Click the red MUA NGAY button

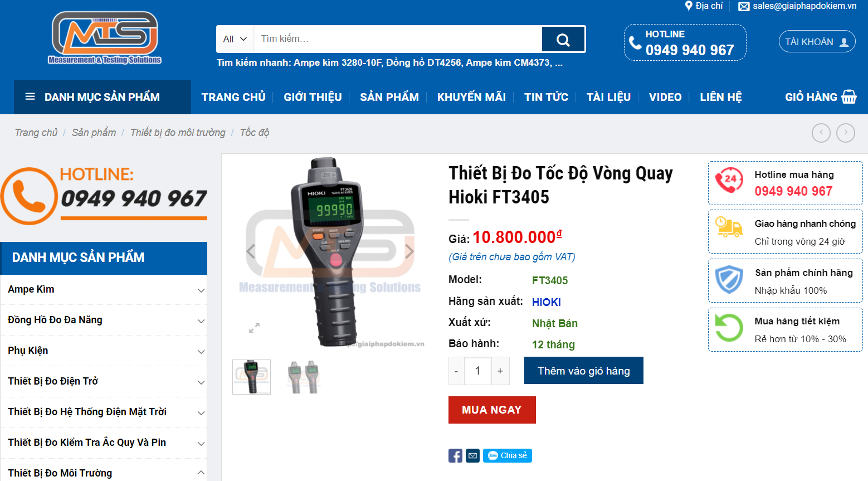(492, 410)
